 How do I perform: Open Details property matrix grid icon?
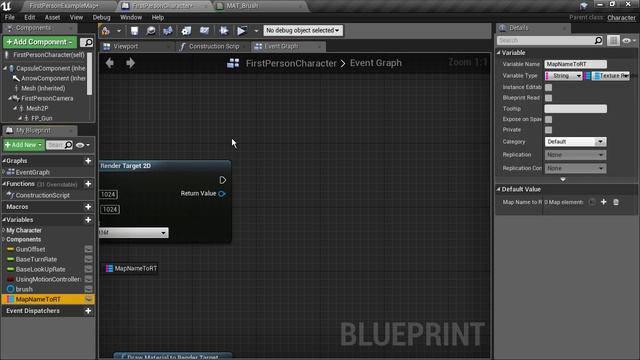click(x=613, y=40)
